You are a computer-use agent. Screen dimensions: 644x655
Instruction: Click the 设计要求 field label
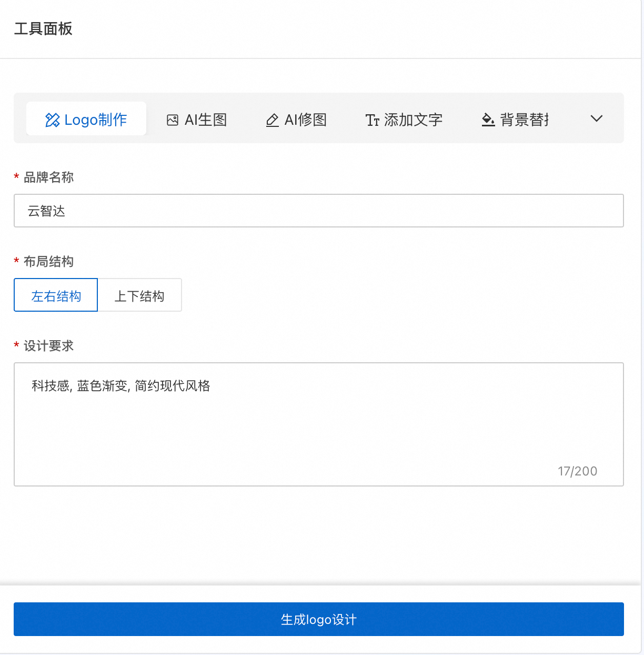[48, 346]
